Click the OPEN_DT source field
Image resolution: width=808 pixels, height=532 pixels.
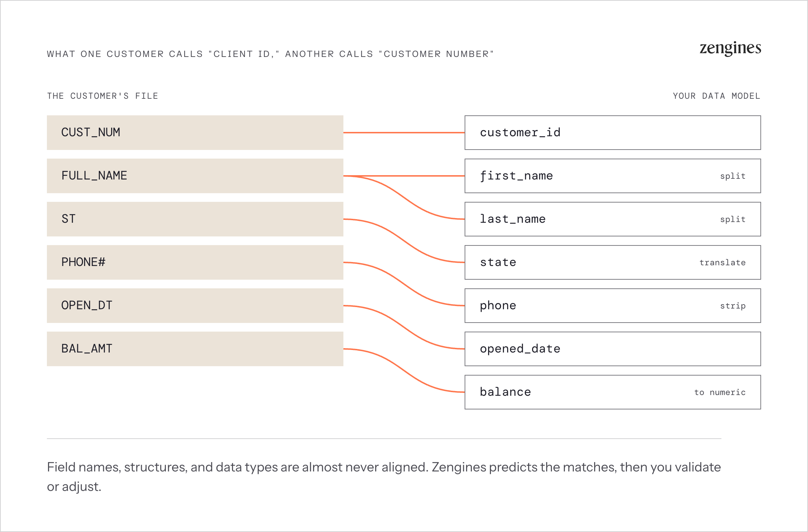[195, 306]
